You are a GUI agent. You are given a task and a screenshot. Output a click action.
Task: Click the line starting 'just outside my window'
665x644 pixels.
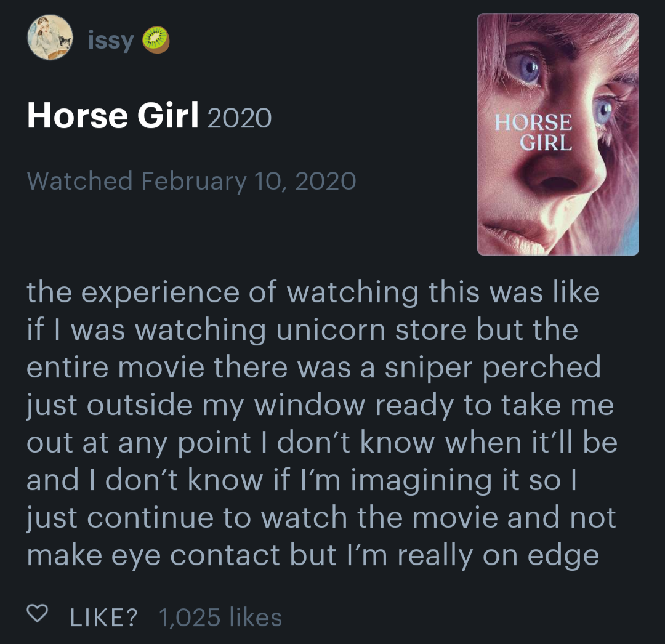(x=320, y=406)
